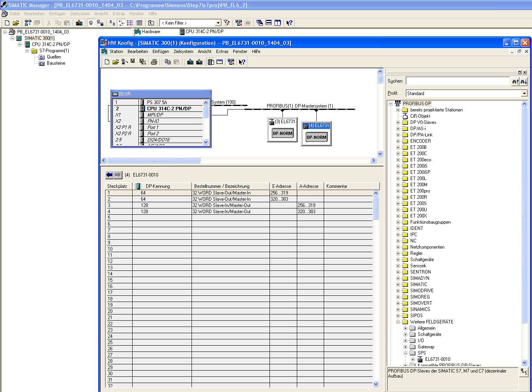Expand the SINAMICS catalog folder
Image resolution: width=532 pixels, height=392 pixels.
pyautogui.click(x=398, y=309)
